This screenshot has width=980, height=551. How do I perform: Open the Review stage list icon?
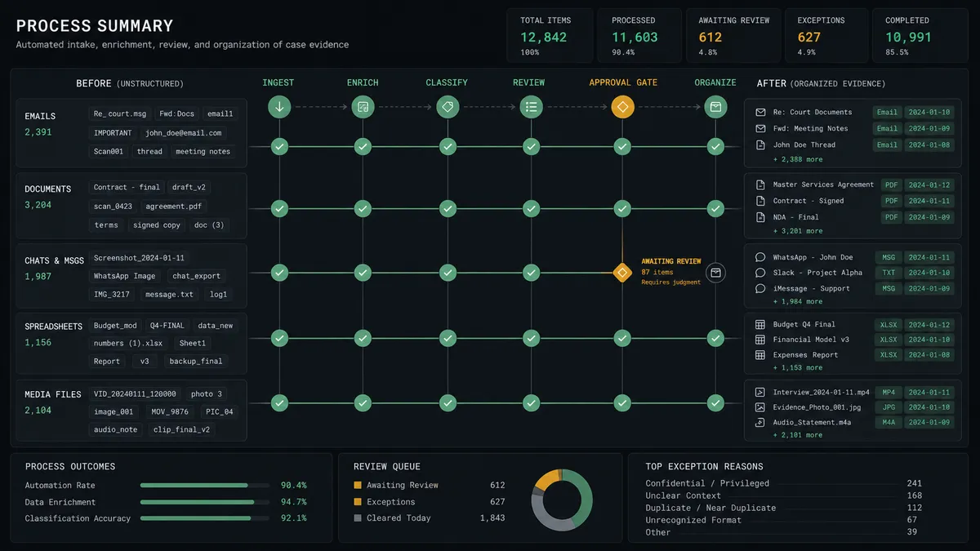tap(532, 107)
